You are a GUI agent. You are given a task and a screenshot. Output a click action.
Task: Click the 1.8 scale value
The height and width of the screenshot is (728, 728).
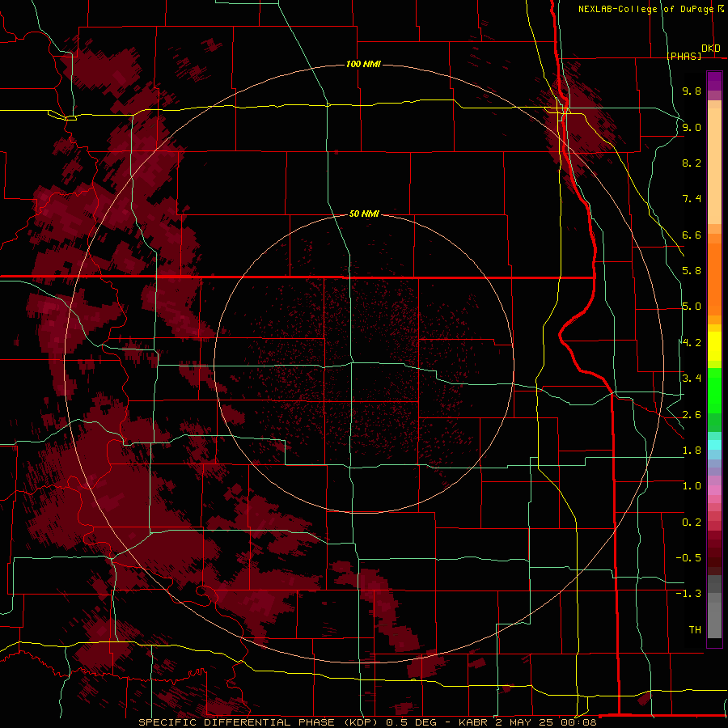(692, 451)
